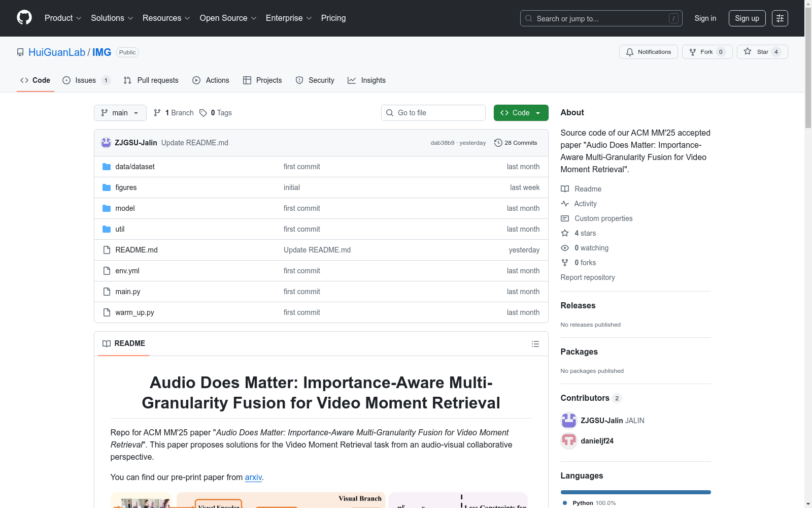Click the data/dataset folder icon
This screenshot has height=508, width=812.
click(x=107, y=167)
